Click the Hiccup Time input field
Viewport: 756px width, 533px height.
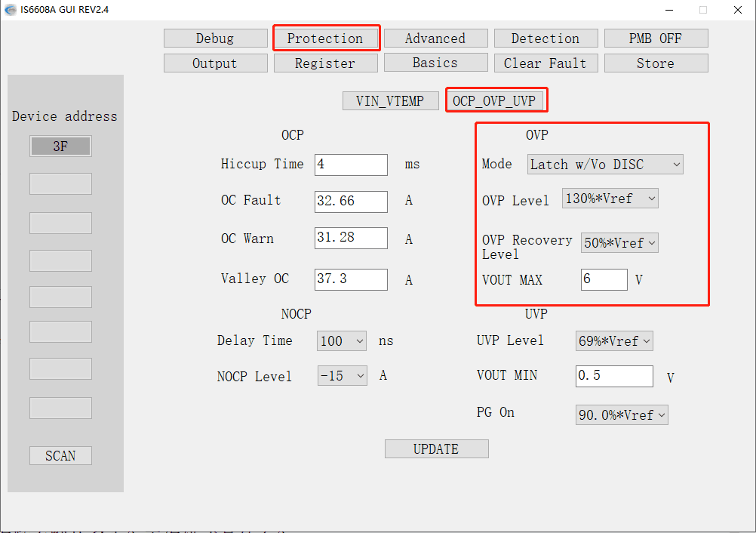coord(351,165)
